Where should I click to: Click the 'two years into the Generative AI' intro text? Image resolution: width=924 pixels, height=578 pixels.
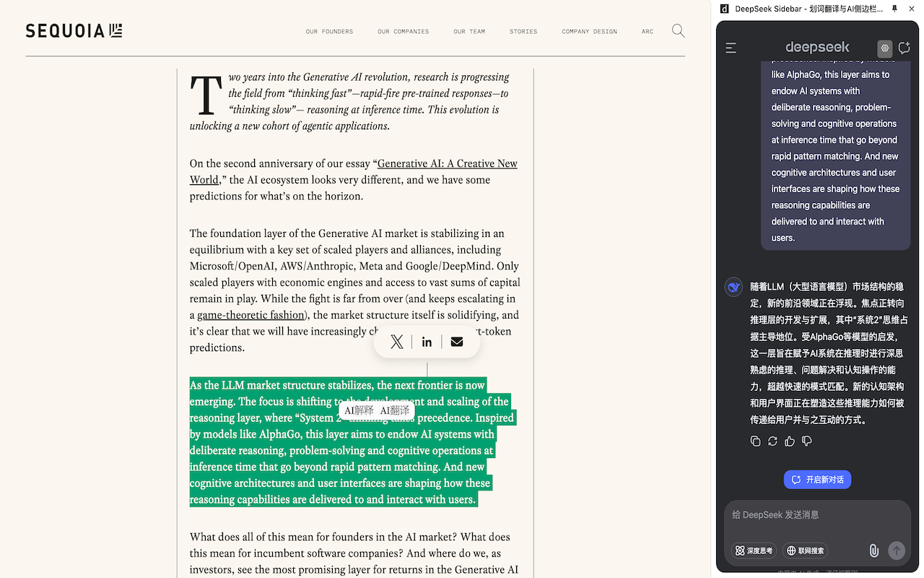click(x=351, y=101)
